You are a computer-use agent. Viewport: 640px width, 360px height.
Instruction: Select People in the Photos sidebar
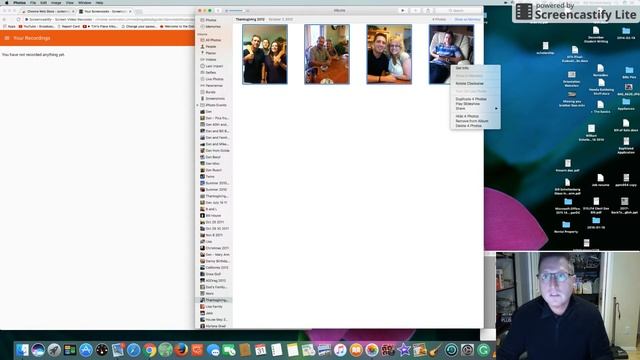click(211, 47)
